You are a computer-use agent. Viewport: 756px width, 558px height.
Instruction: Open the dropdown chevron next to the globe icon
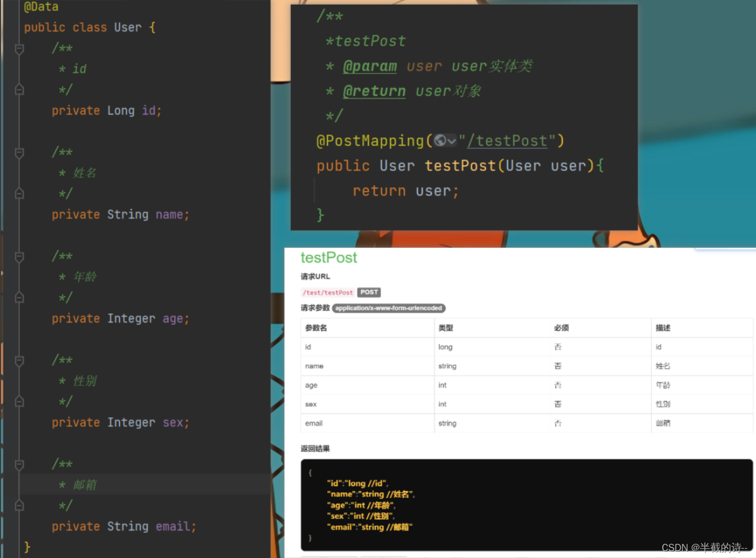pyautogui.click(x=451, y=141)
